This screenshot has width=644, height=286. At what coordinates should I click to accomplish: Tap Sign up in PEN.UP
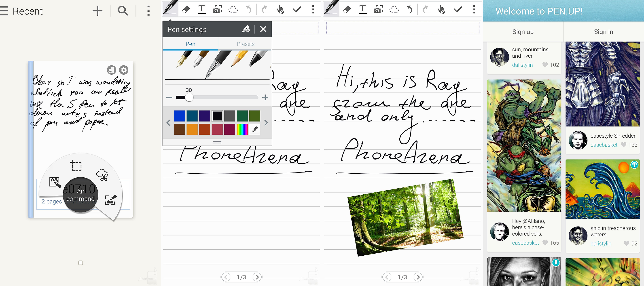523,32
